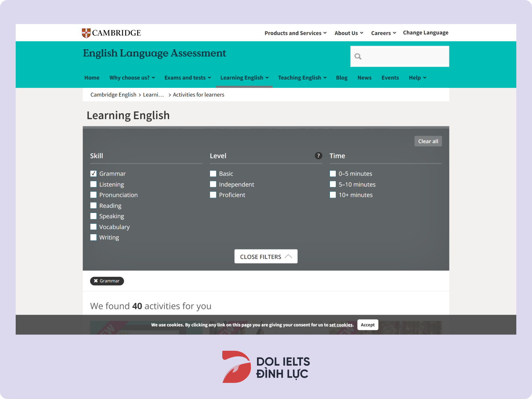The image size is (532, 399).
Task: Open the Blog nav item
Action: click(x=342, y=78)
